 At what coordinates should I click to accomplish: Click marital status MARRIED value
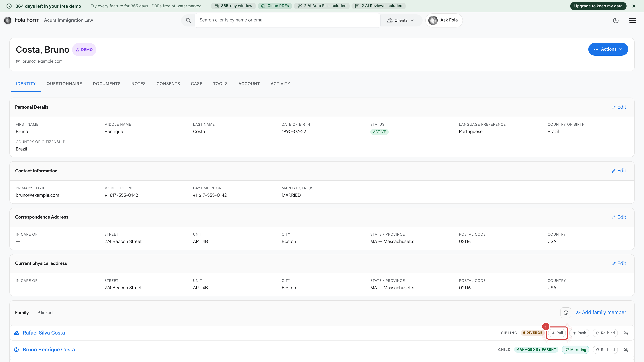coord(291,195)
